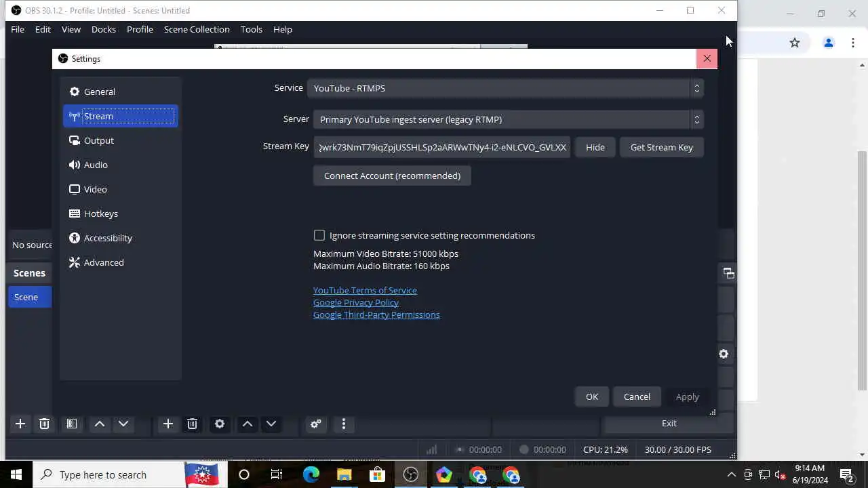Open the Tools menu

click(x=251, y=29)
